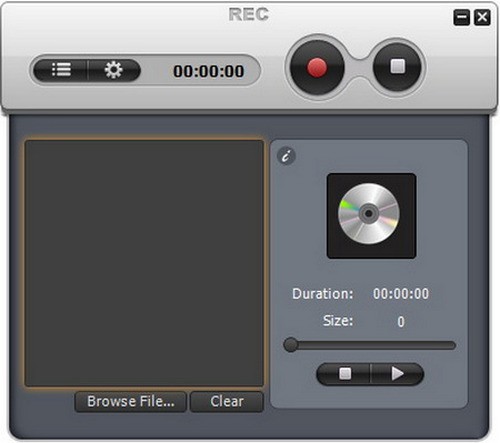Close the REC window
This screenshot has width=500, height=443.
point(482,17)
